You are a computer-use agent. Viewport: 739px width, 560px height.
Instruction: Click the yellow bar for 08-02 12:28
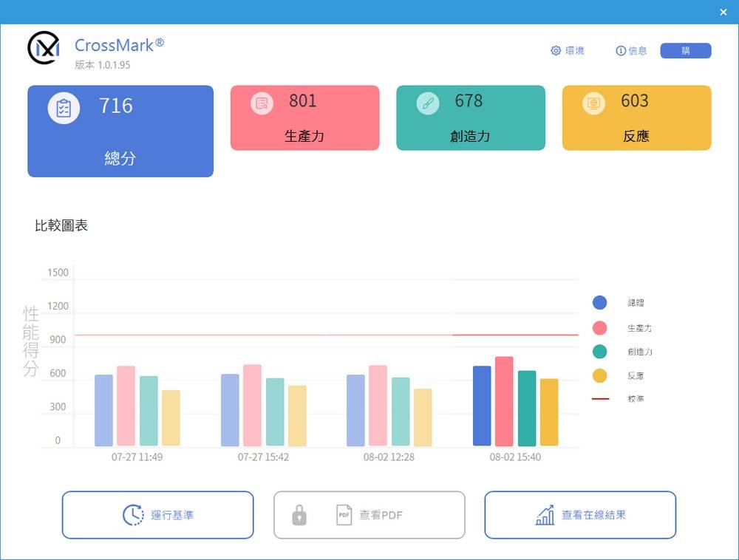click(x=423, y=417)
